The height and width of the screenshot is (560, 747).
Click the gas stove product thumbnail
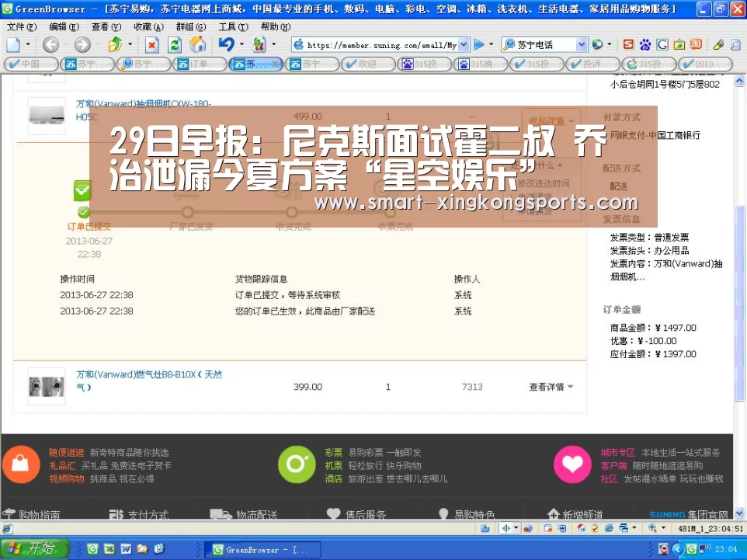(47, 387)
